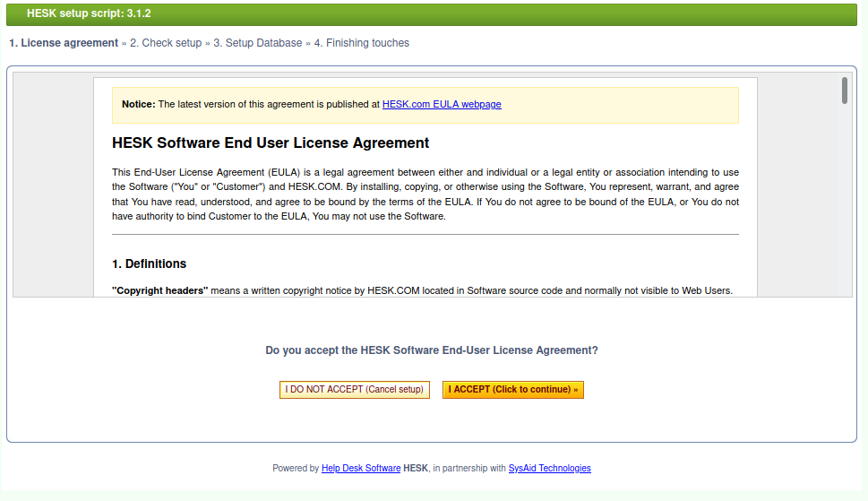Click the bold HESK text in footer

tap(415, 469)
